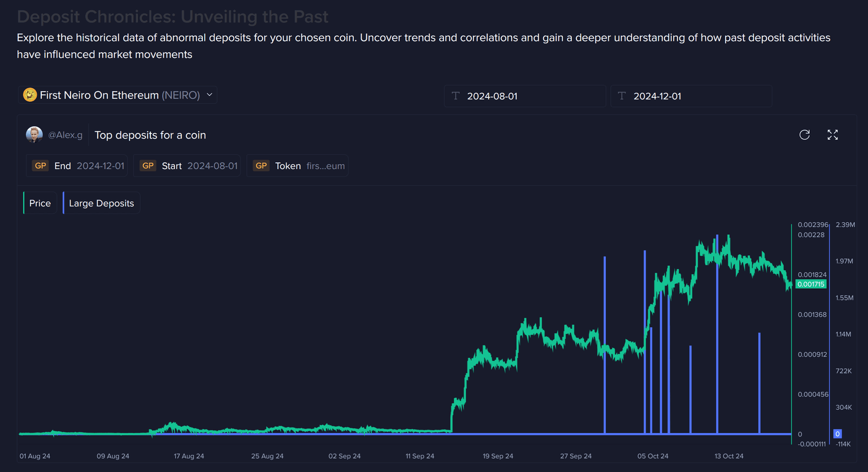Screen dimensions: 868x472
Task: Open the First Neiro On Ethereum coin dropdown
Action: (x=119, y=95)
